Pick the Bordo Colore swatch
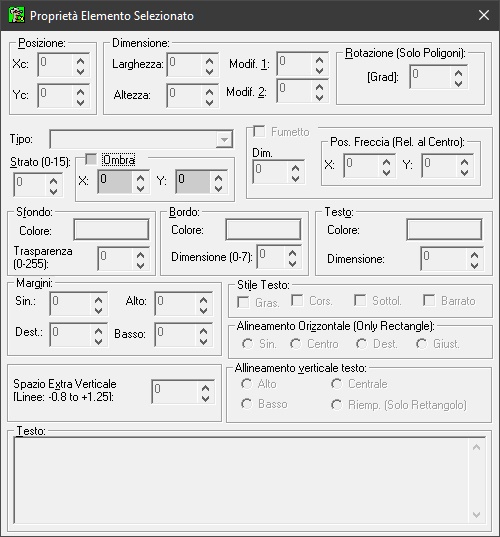Screen dimensions: 500x537 263,229
